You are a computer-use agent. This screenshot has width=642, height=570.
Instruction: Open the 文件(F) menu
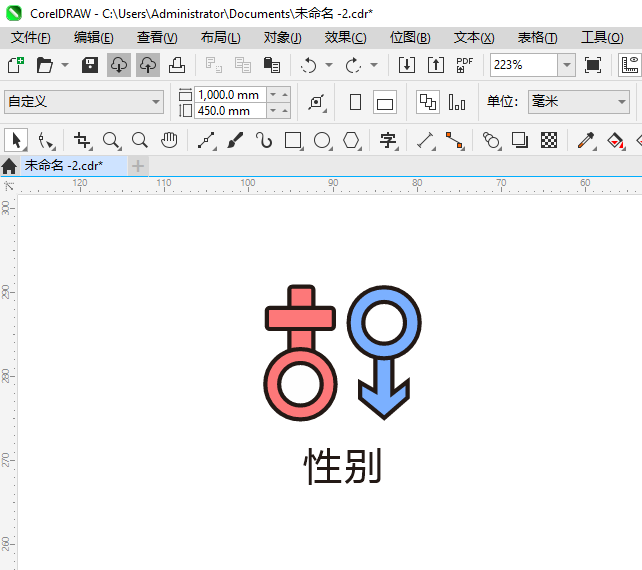pos(31,38)
